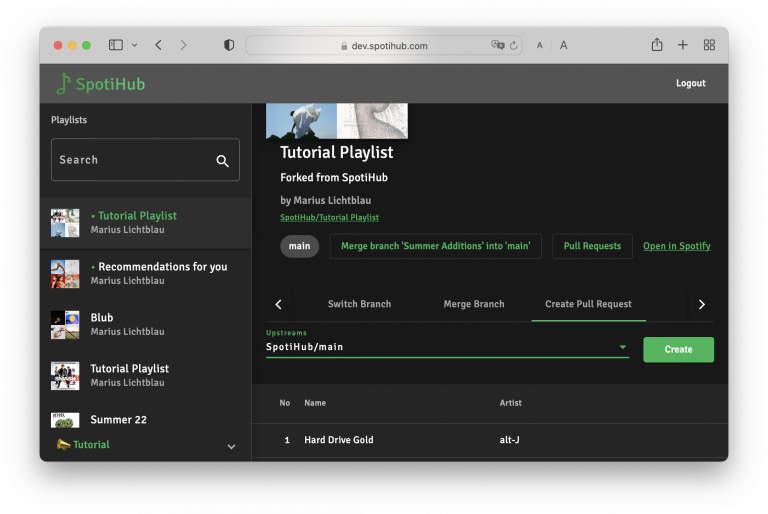Open in Spotify link

pyautogui.click(x=676, y=246)
